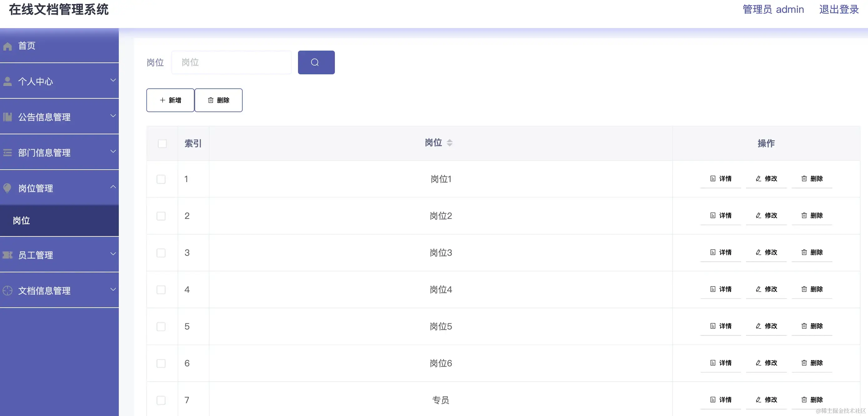Click the lightbulb icon beside 岗位管理
868x416 pixels.
[8, 188]
